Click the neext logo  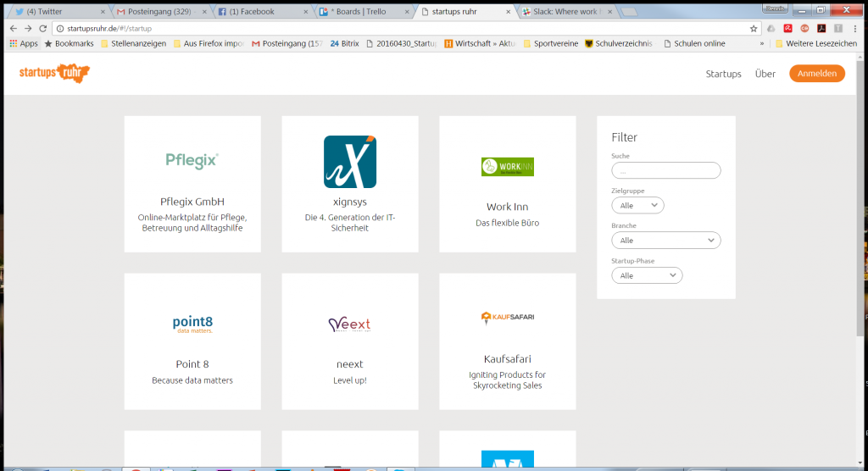point(349,324)
